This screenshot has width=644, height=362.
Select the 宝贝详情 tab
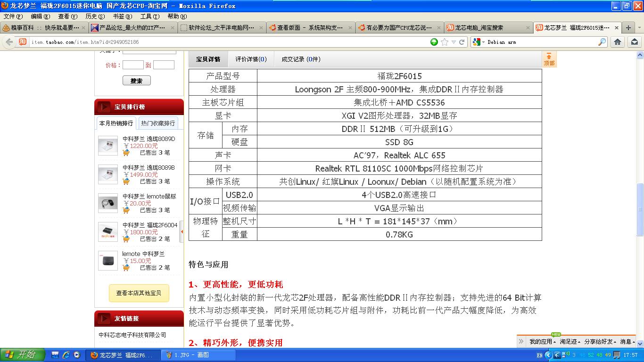[208, 59]
